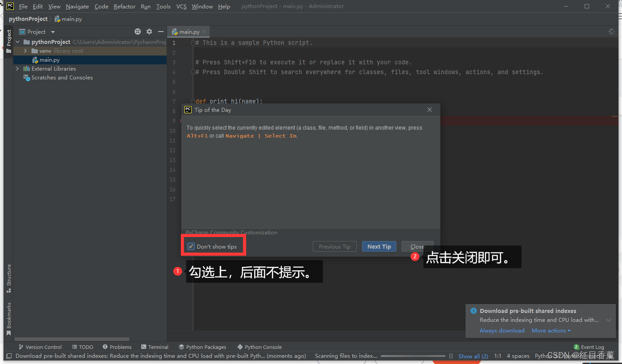The width and height of the screenshot is (622, 364).
Task: Expand the External Libraries node
Action: [17, 68]
